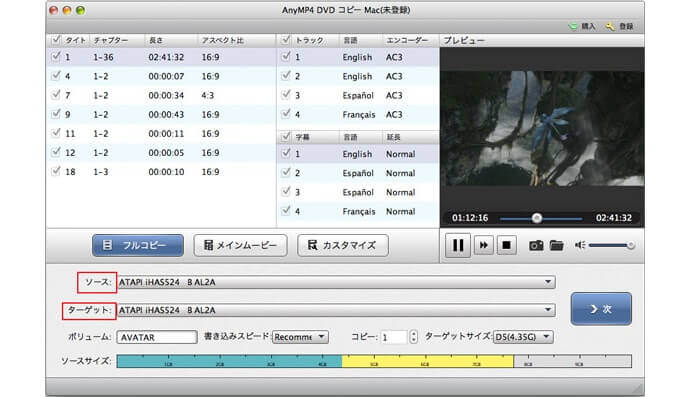
Task: Toggle the select-all titles checkbox
Action: tap(56, 40)
